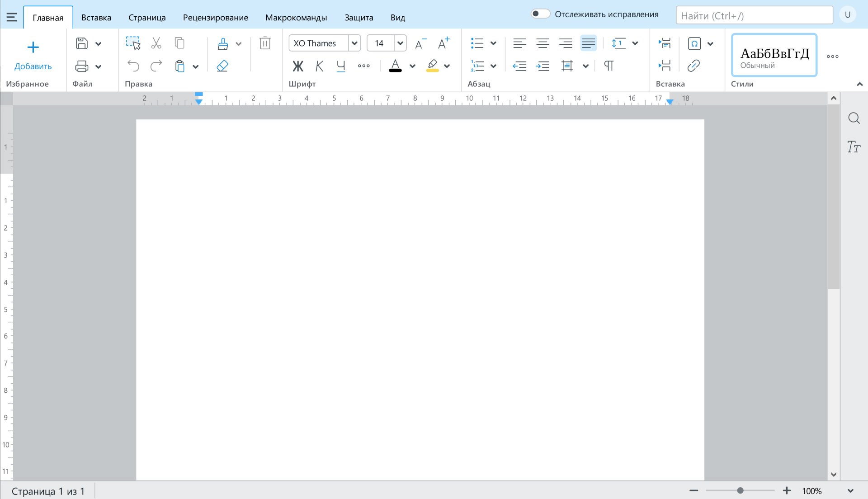The height and width of the screenshot is (499, 868).
Task: Open the search magnifier in right sidebar
Action: [x=854, y=118]
